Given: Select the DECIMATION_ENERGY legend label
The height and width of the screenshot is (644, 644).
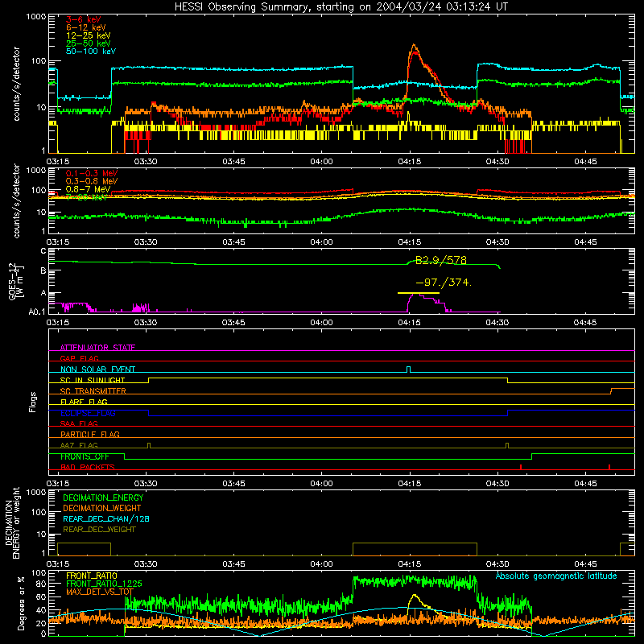Looking at the screenshot, I should click(x=103, y=497).
